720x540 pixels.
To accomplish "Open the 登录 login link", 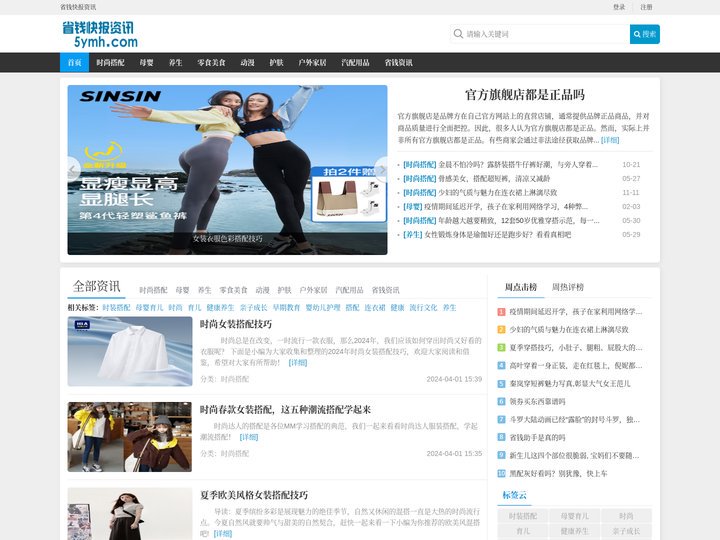I will point(619,7).
